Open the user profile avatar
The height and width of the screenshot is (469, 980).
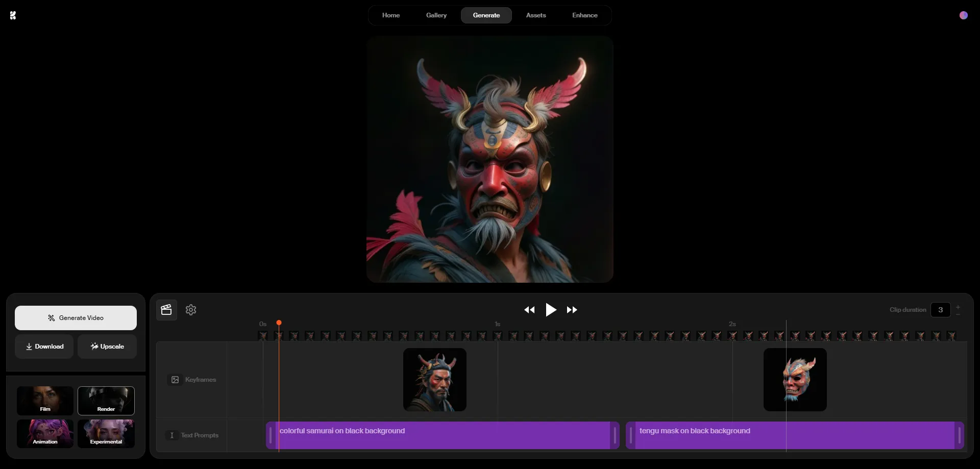click(x=964, y=15)
